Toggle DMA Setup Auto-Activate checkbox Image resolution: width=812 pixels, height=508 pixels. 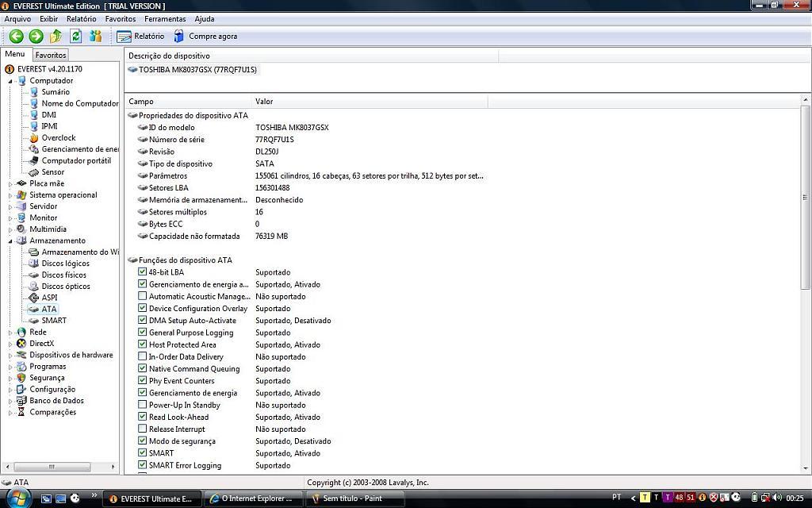(x=143, y=320)
